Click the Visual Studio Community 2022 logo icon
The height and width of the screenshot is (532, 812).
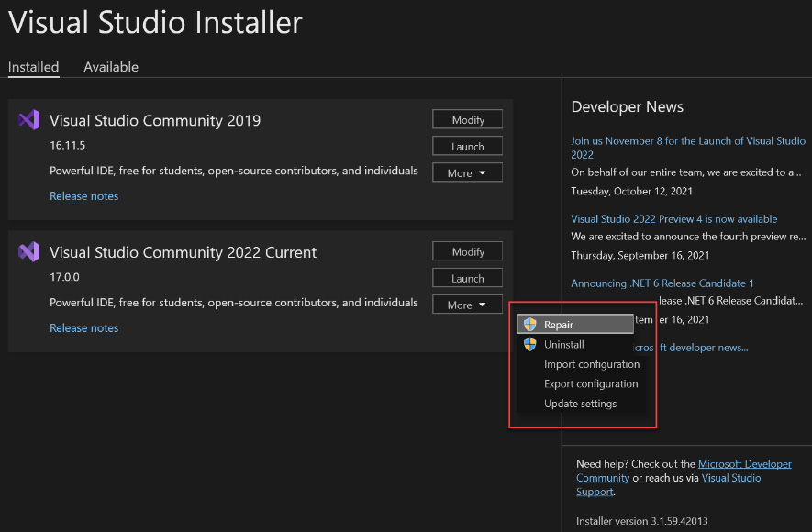click(29, 252)
